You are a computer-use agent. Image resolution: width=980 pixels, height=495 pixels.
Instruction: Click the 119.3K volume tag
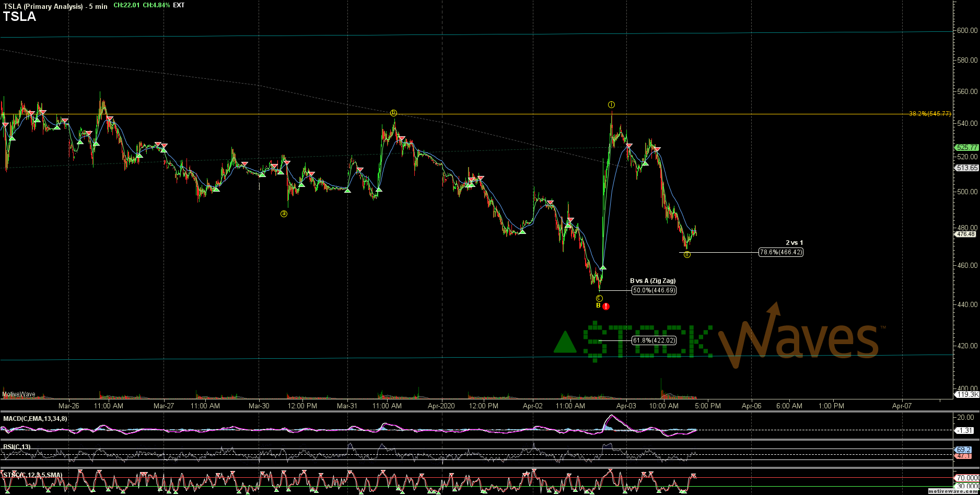point(967,395)
